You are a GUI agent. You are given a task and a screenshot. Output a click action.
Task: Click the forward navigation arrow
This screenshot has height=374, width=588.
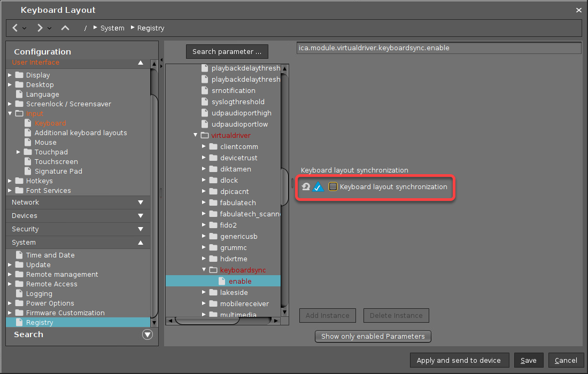coord(40,28)
